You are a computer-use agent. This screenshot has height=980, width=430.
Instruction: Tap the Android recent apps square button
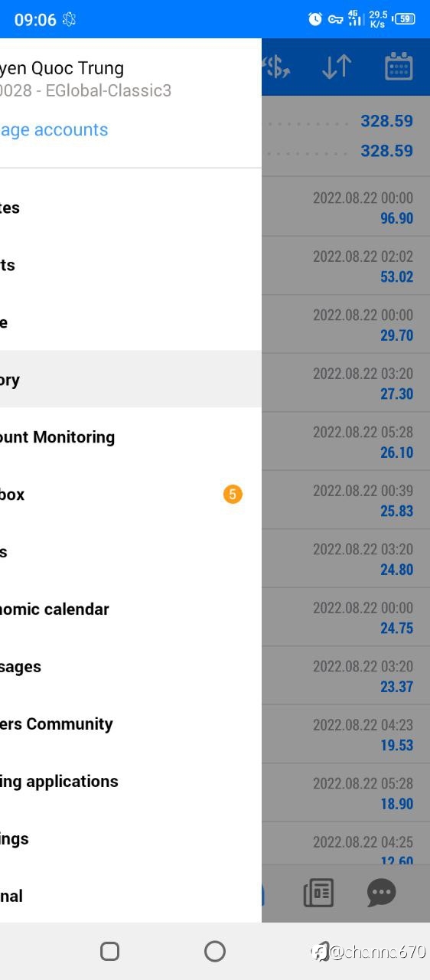[110, 951]
